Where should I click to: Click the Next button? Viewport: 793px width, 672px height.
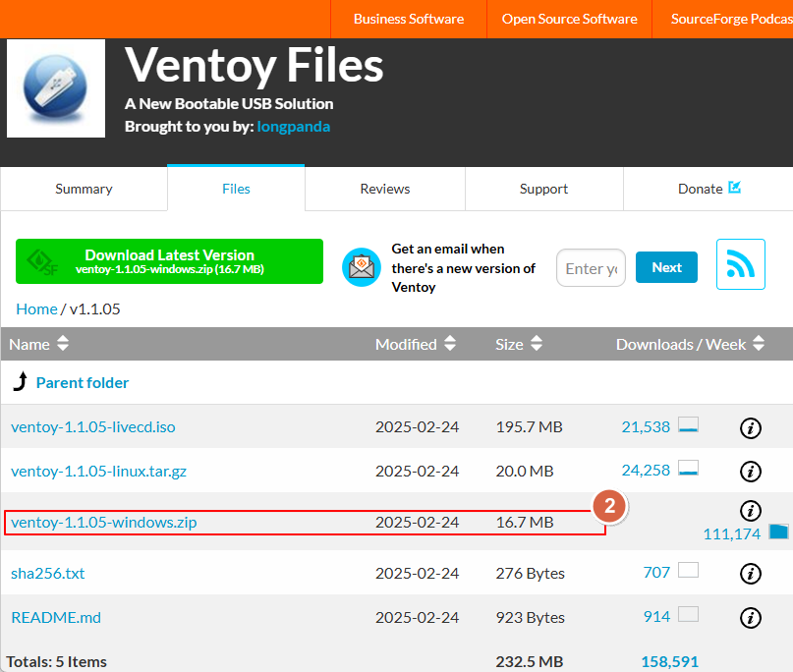[x=666, y=267]
